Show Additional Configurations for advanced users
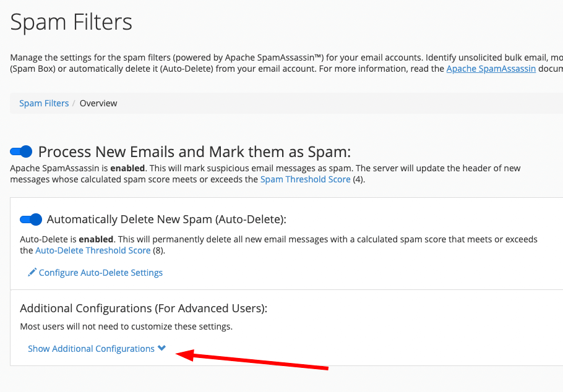 (90, 348)
